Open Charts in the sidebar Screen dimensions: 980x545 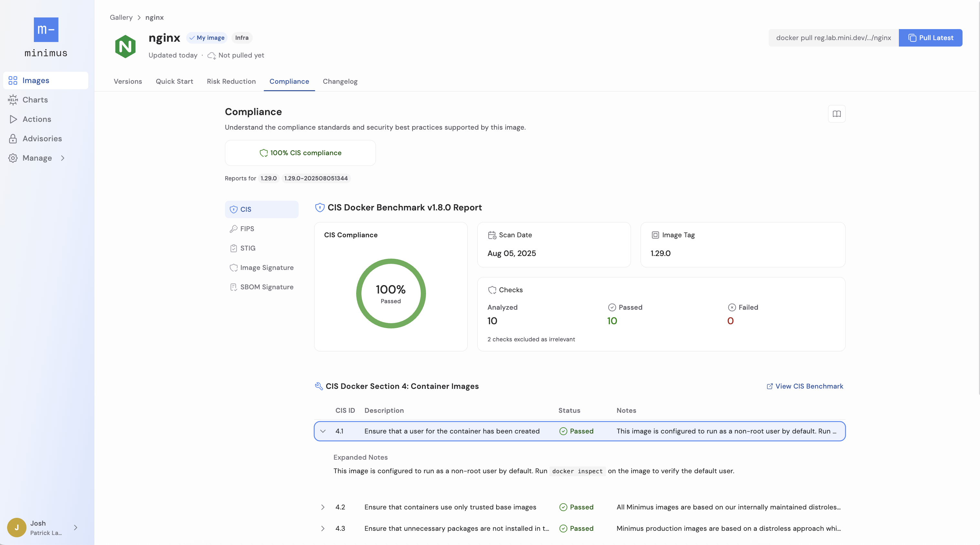pos(46,100)
